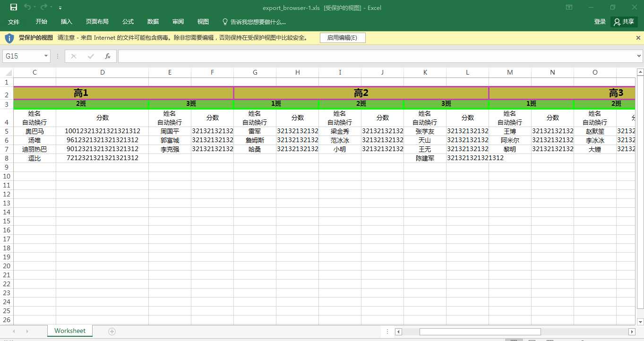Click cell containing 赵默笙

click(x=595, y=131)
